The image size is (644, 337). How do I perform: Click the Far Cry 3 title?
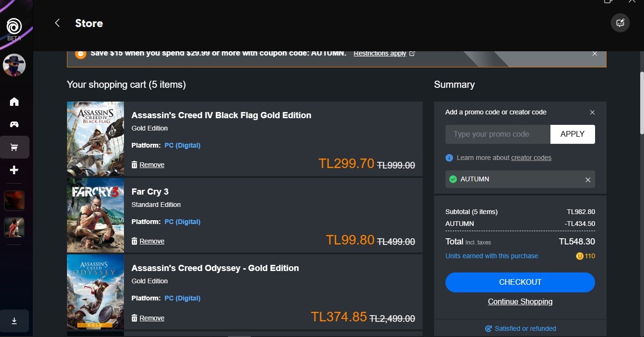(150, 192)
